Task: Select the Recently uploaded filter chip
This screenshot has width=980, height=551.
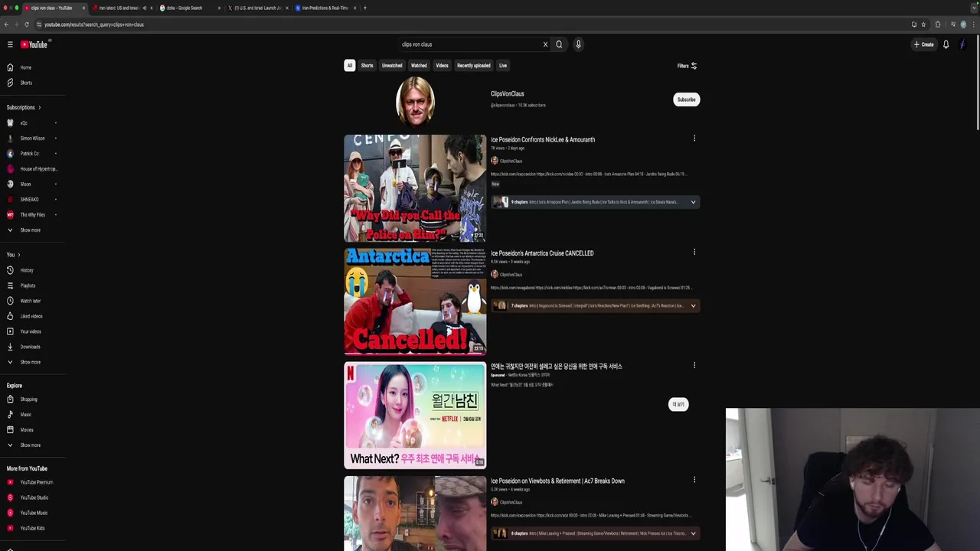Action: tap(473, 66)
